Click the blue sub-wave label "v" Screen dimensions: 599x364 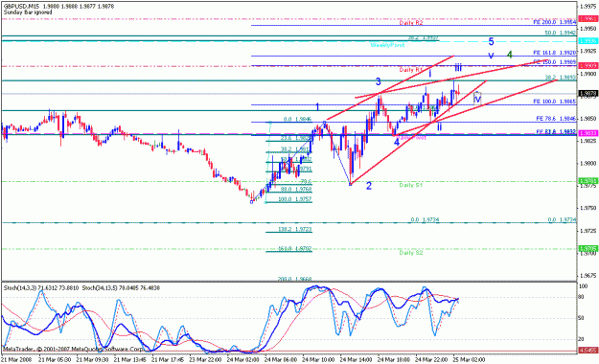click(x=492, y=56)
